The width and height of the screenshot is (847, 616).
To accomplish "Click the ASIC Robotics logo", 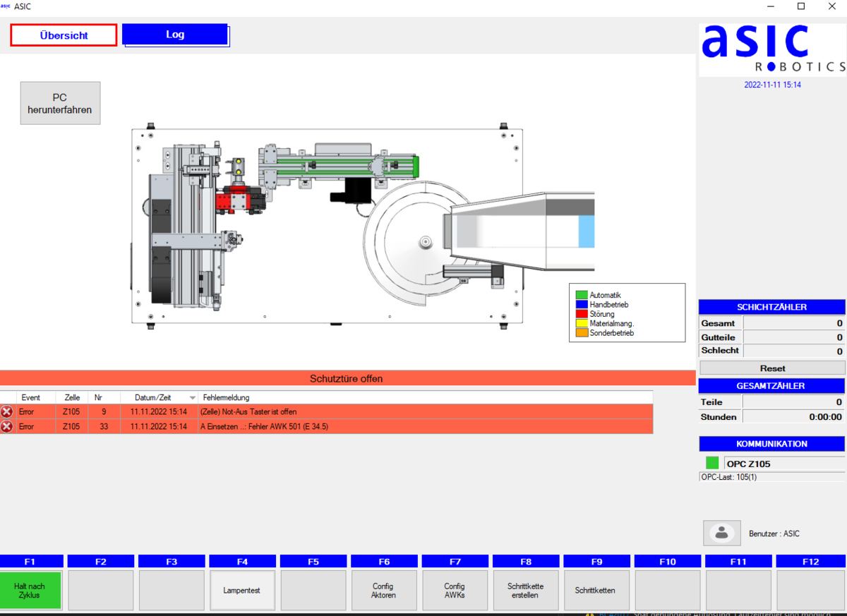I will coord(771,49).
